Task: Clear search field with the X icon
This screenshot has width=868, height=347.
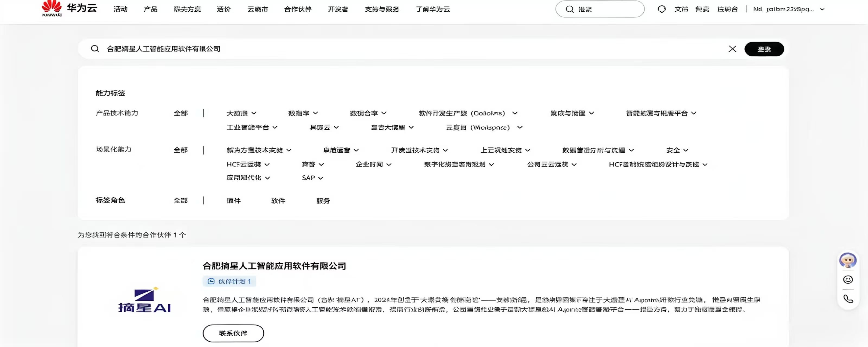Action: (x=732, y=49)
